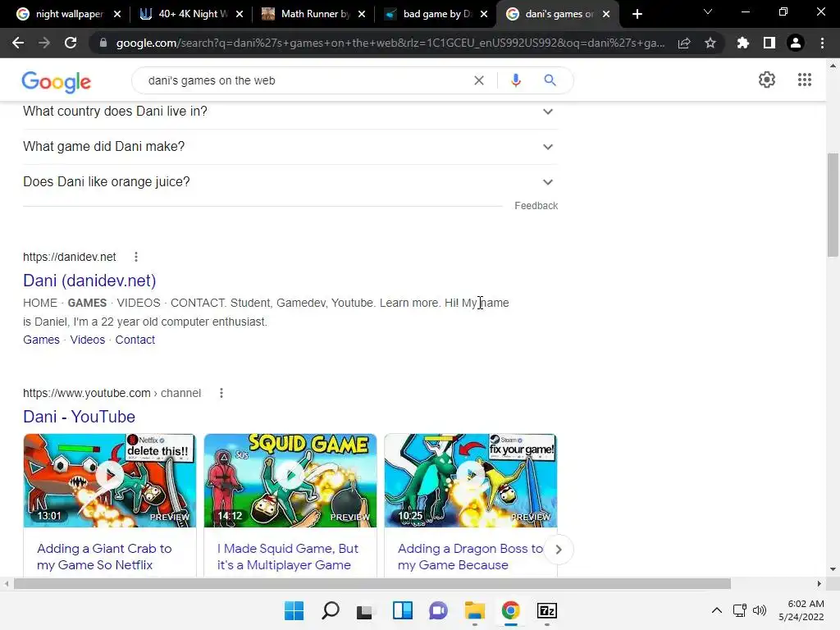Open Chrome tab search dropdown
840x630 pixels.
(708, 11)
